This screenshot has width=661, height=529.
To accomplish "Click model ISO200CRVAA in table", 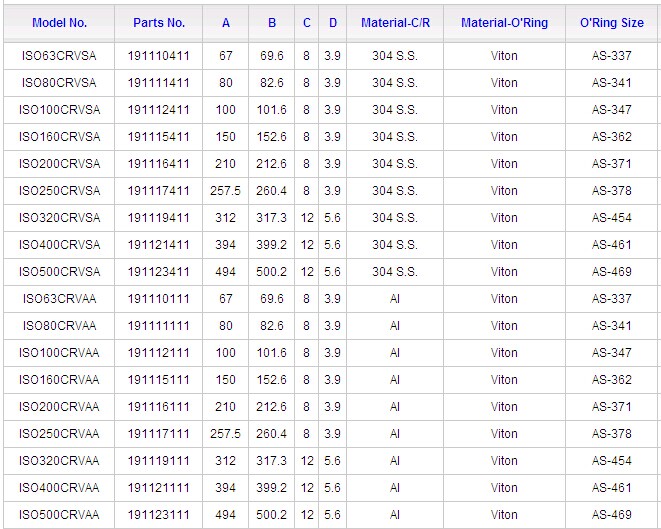I will 60,407.
